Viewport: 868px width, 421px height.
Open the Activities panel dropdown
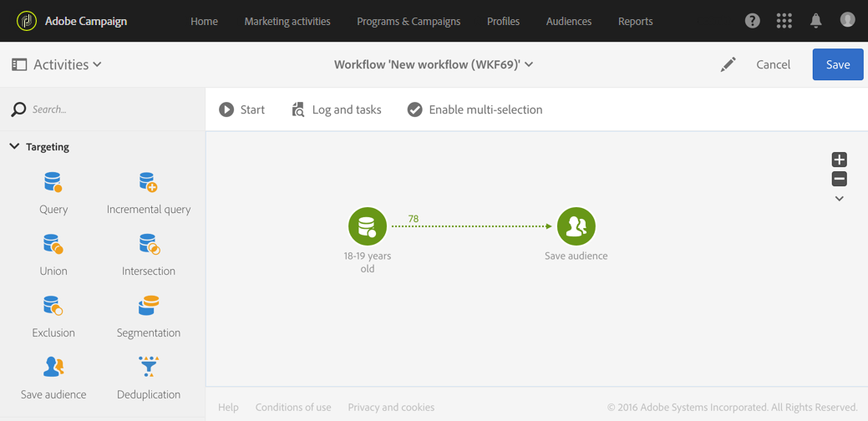[x=57, y=64]
